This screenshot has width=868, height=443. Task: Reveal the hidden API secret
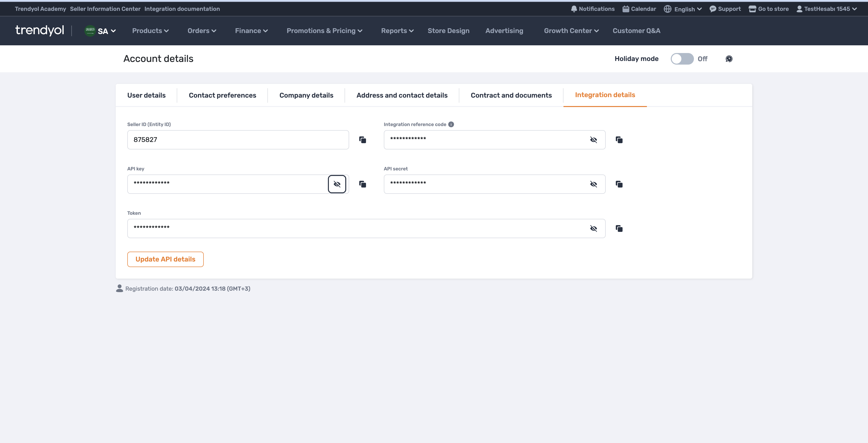[593, 184]
